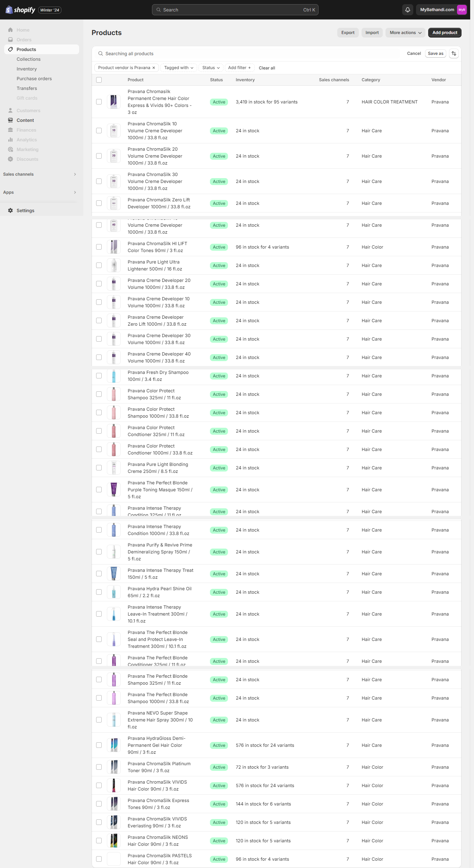This screenshot has height=868, width=474.
Task: Click the Shopify logo in header
Action: pyautogui.click(x=20, y=10)
